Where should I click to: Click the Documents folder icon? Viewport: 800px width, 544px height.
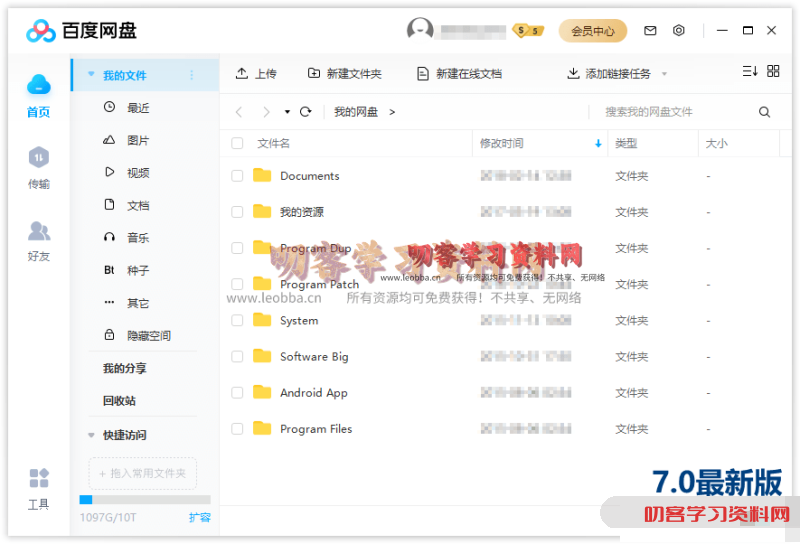(262, 175)
